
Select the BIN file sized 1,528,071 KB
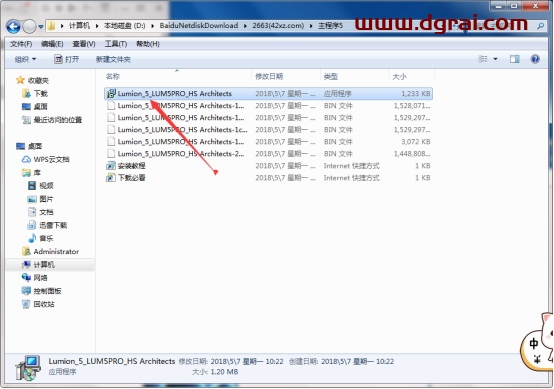[269, 106]
